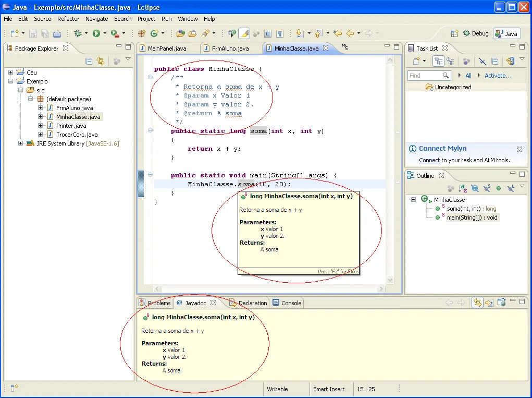
Task: Click the New Java Class toolbar icon
Action: pyautogui.click(x=154, y=33)
